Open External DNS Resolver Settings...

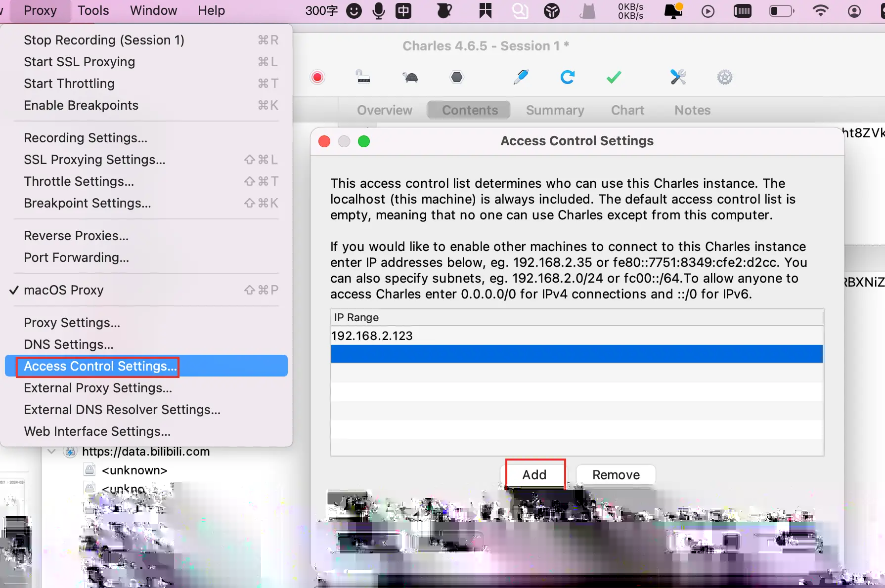coord(146,410)
